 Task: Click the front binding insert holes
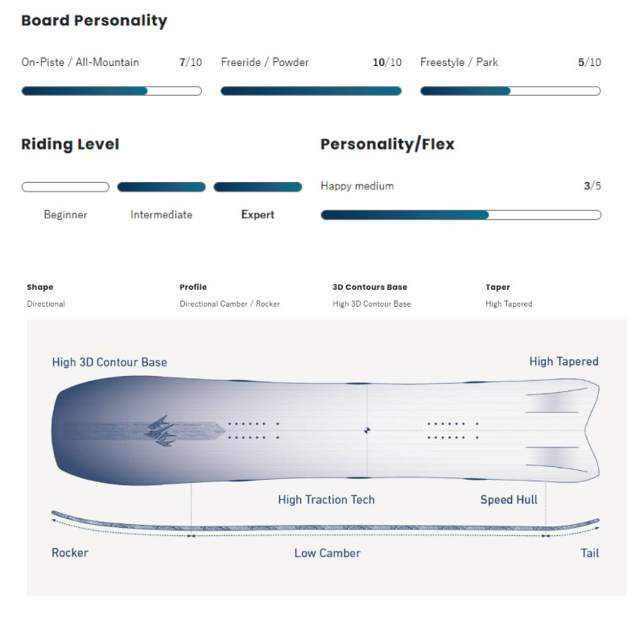254,431
